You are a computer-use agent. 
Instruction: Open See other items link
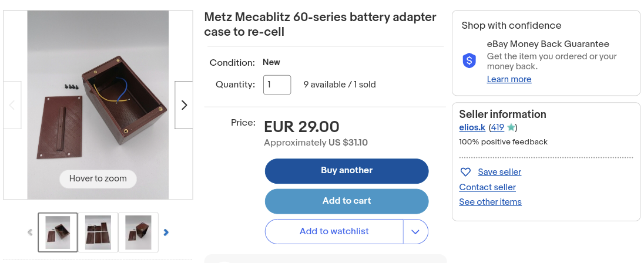tap(490, 202)
